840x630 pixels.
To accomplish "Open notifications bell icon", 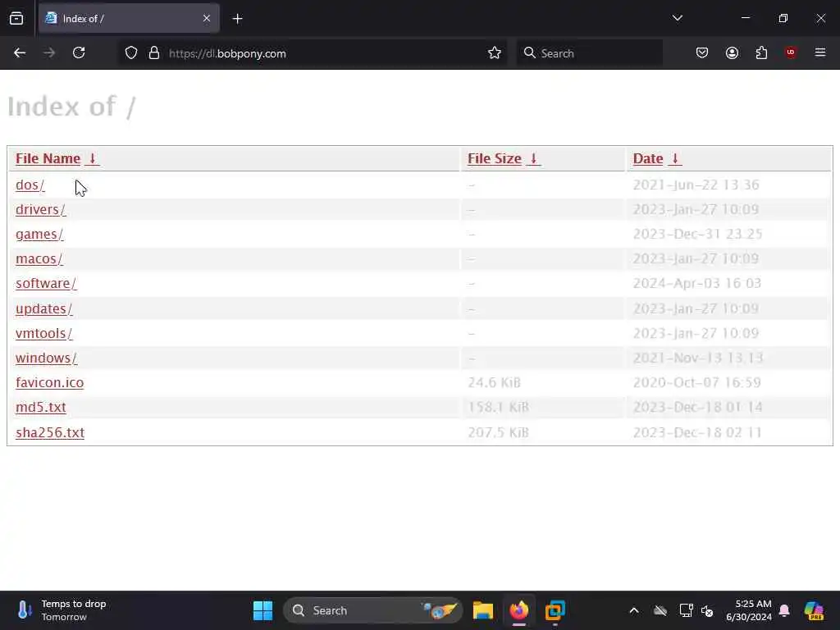I will coord(784,610).
